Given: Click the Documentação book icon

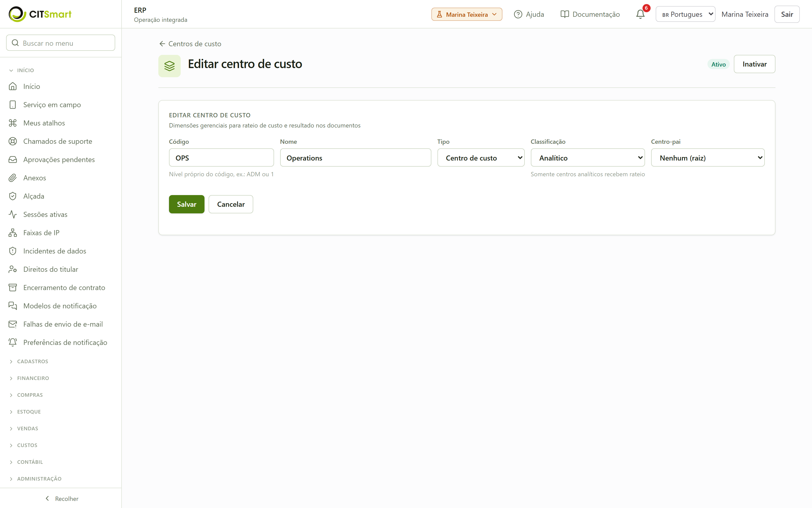Looking at the screenshot, I should [x=565, y=14].
